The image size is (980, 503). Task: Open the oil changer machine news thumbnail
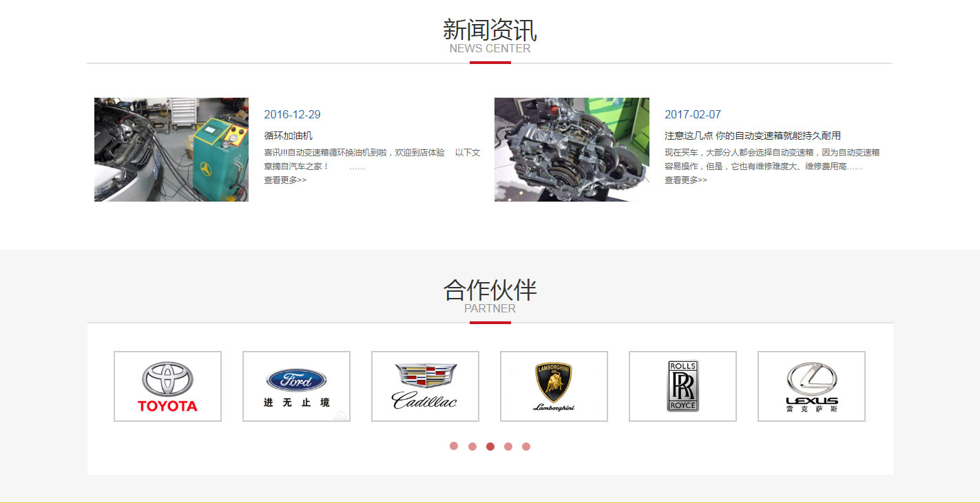coord(171,149)
